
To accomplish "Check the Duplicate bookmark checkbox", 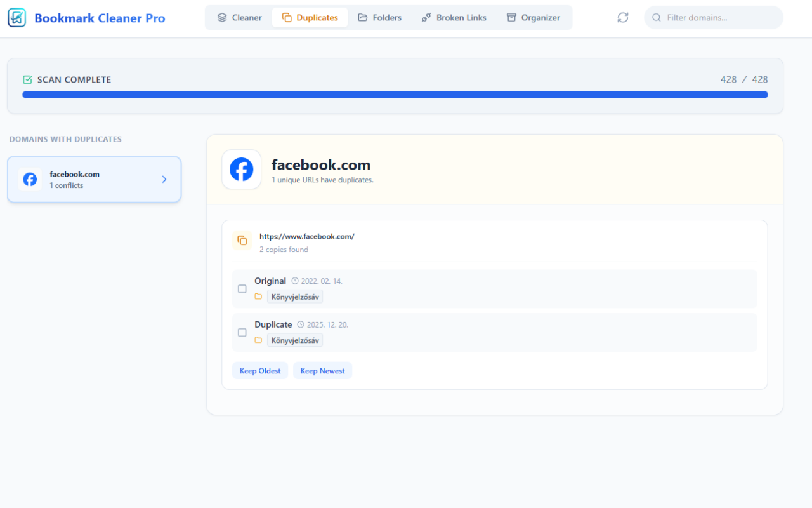I will (x=242, y=333).
